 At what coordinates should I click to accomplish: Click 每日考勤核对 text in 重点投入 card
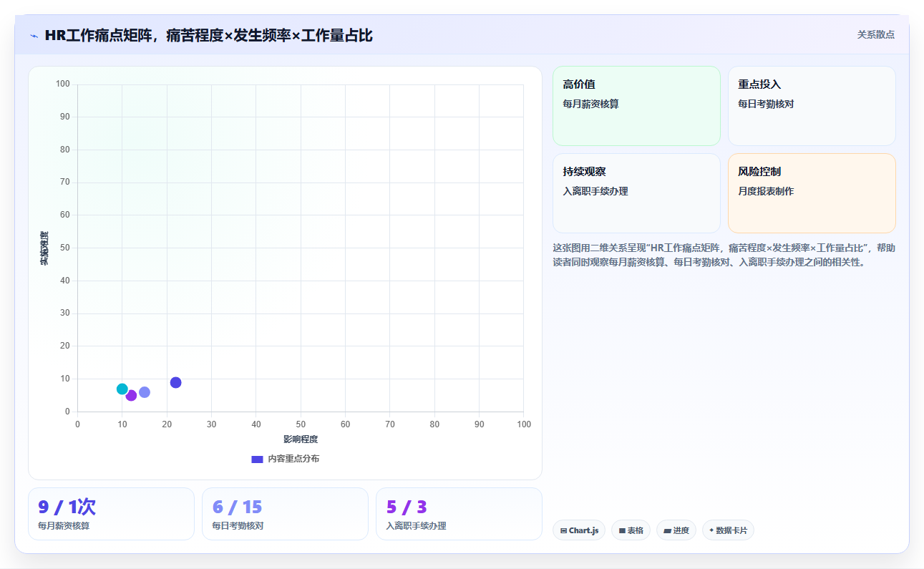766,104
